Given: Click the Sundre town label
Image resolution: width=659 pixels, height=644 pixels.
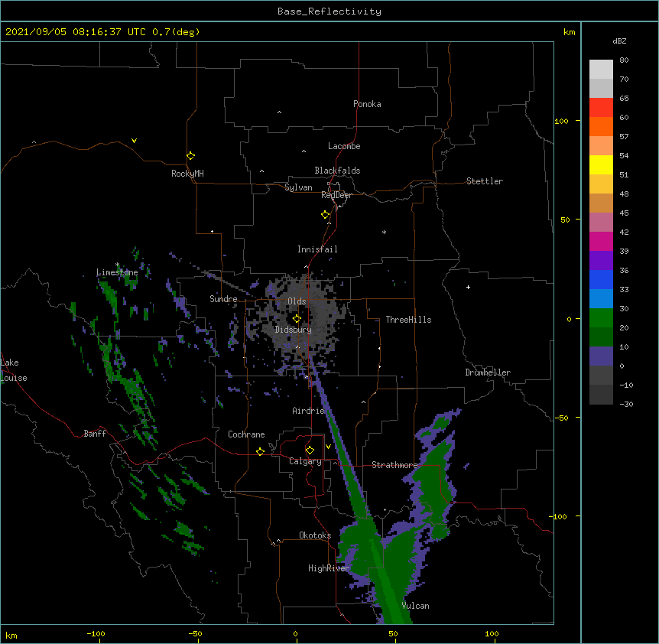Looking at the screenshot, I should click(x=223, y=299).
